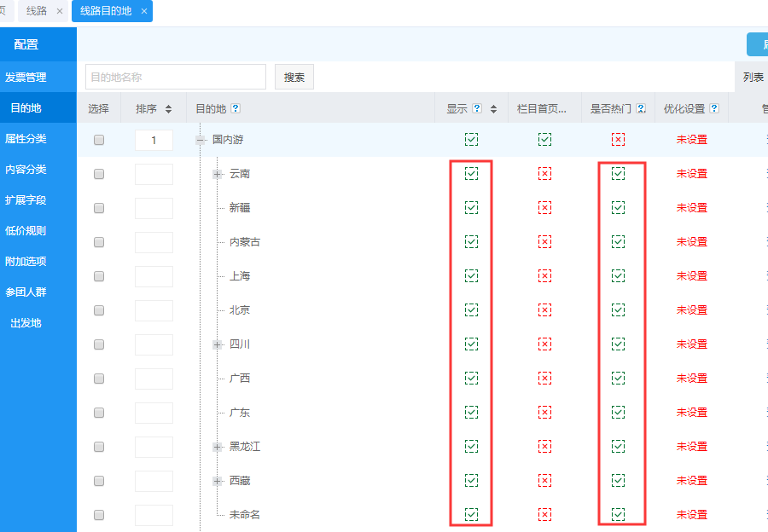
Task: Sort by the 排序 column arrows
Action: point(168,109)
